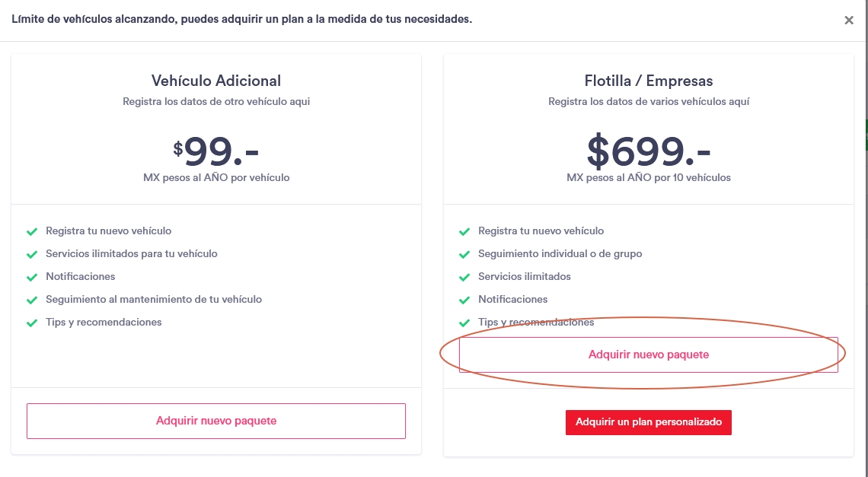868x477 pixels.
Task: Click checkmark beside Registra tu nuevo vehículo, Flotilla
Action: pyautogui.click(x=464, y=231)
